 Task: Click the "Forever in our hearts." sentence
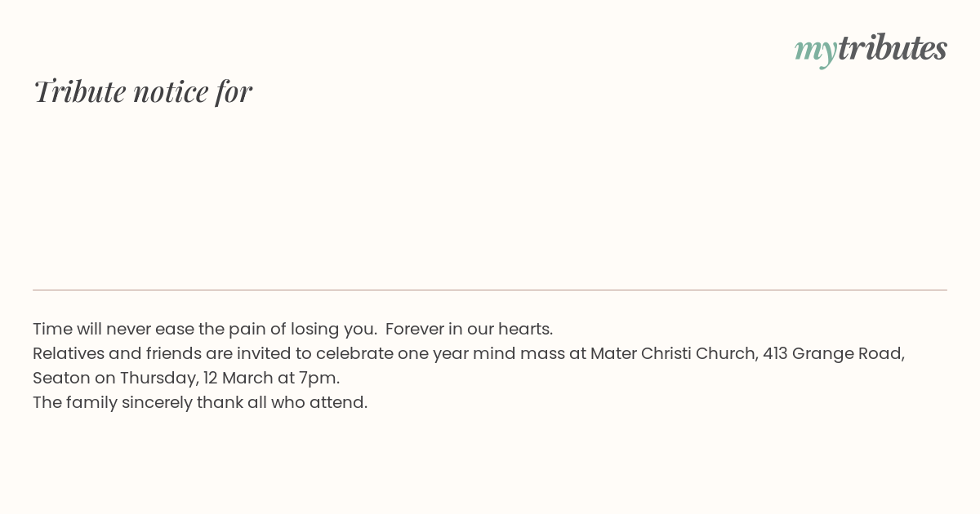[x=470, y=330]
